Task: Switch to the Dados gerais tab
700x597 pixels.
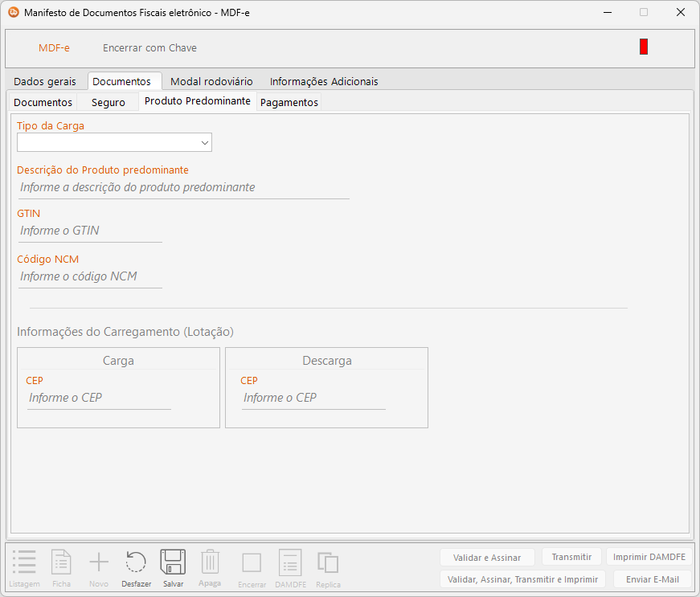Action: click(45, 81)
